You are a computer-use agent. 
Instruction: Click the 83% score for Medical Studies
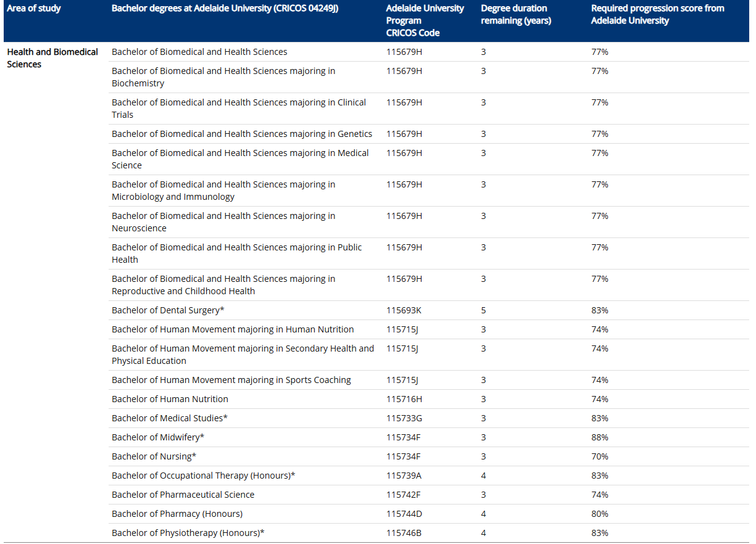pos(600,418)
